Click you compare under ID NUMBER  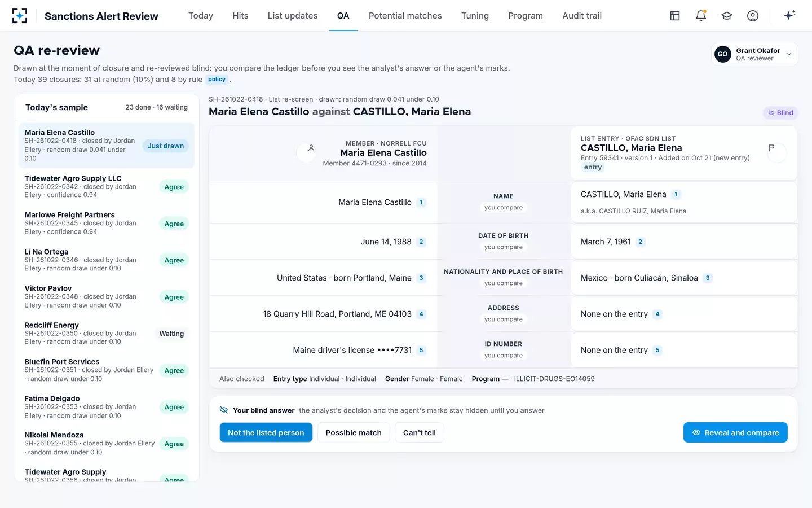504,356
